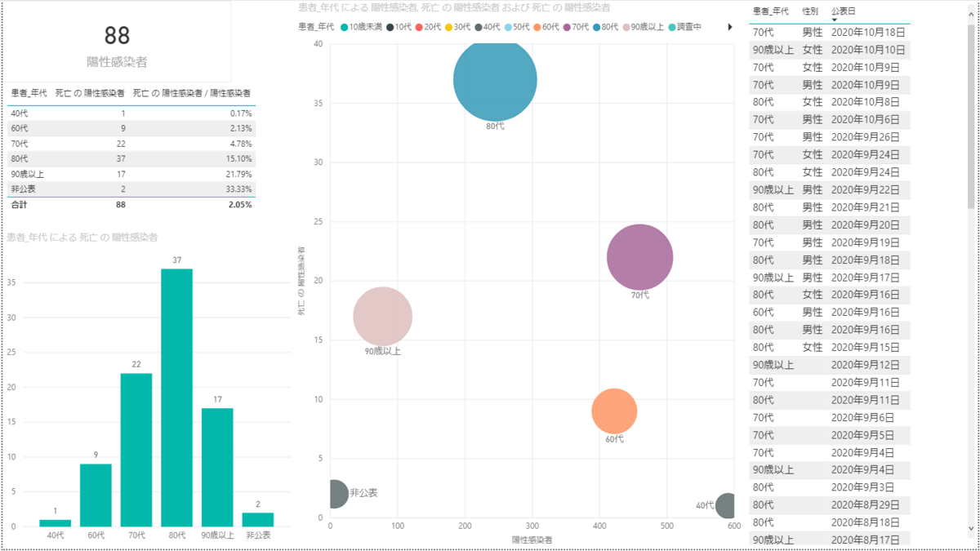
Task: Click the 10歳未満 legend marker
Action: coord(345,27)
